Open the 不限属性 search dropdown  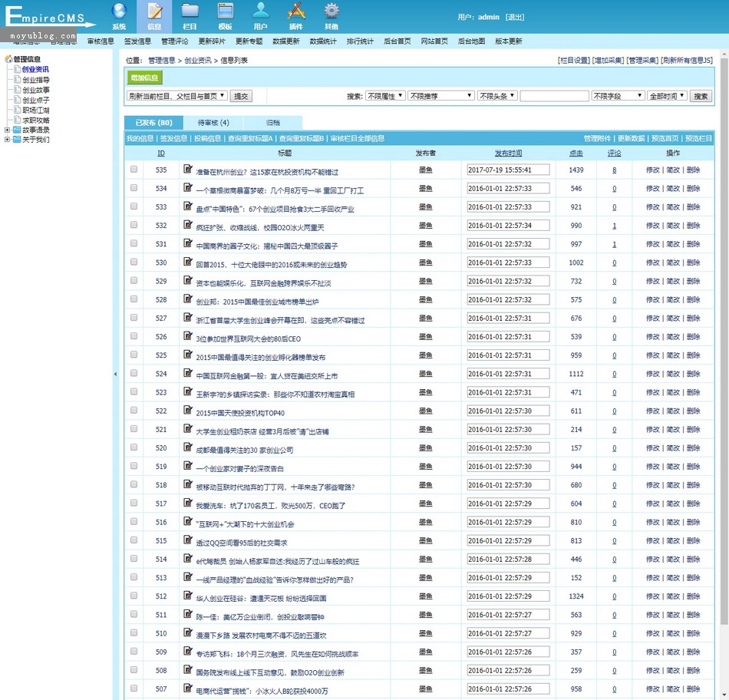(x=385, y=96)
